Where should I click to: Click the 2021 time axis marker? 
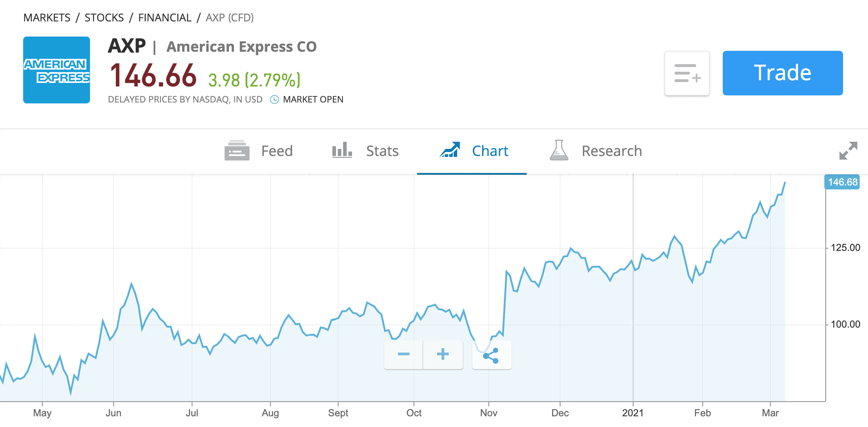[633, 413]
